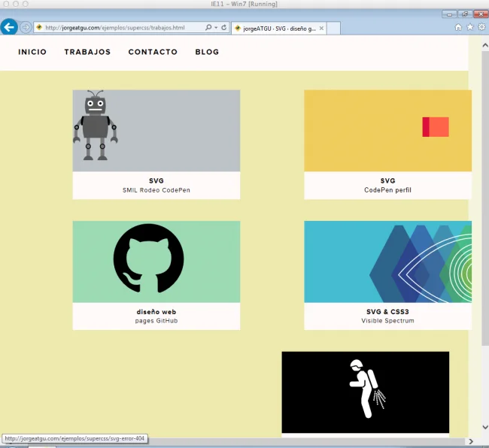Go to the browser home page icon
Image resolution: width=489 pixels, height=448 pixels.
(x=458, y=27)
